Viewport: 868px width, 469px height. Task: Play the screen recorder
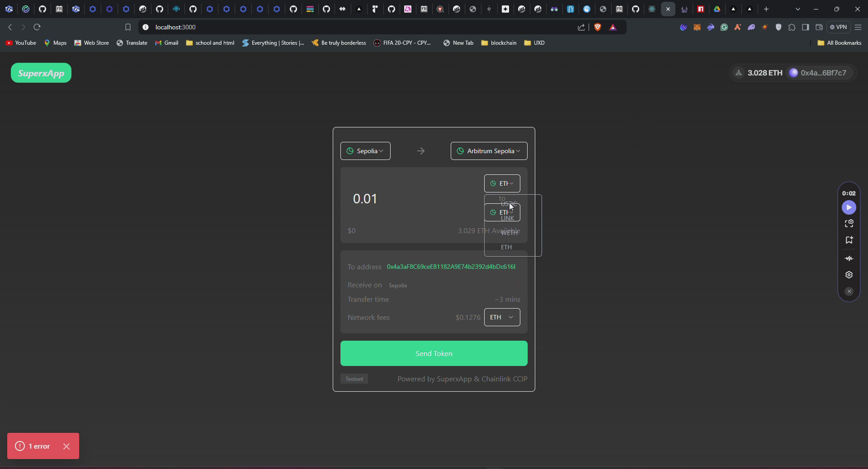click(x=849, y=207)
